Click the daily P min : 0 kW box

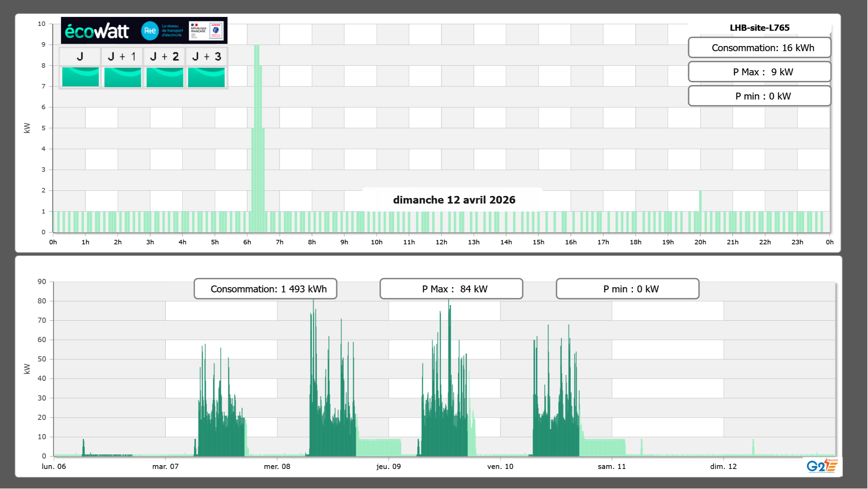point(759,96)
